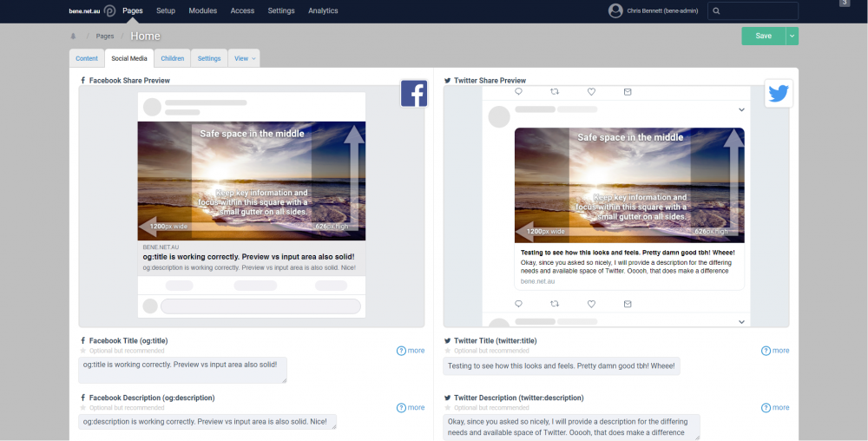The image size is (868, 441).
Task: Click inside the Twitter Title text field
Action: [x=561, y=366]
